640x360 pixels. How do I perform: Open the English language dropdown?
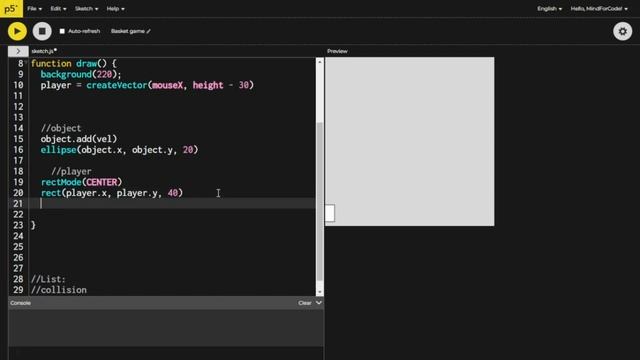549,9
